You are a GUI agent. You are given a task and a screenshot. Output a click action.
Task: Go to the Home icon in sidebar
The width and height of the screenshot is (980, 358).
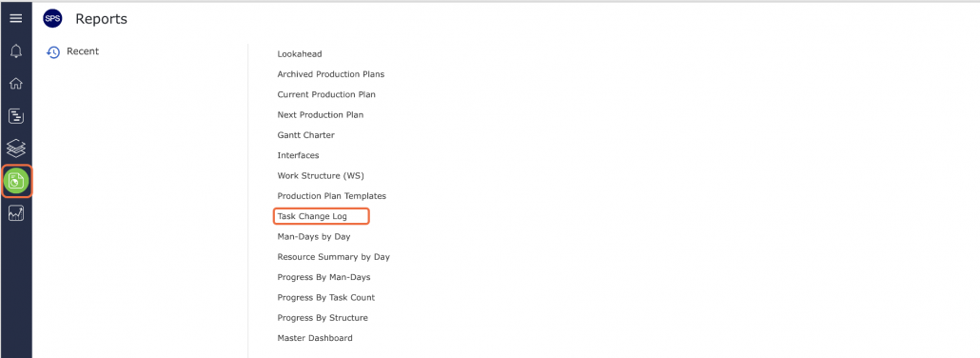tap(16, 83)
